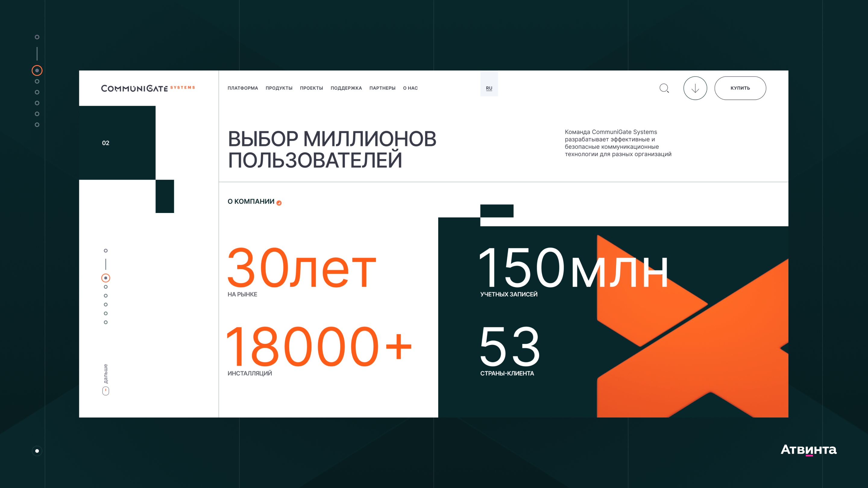Image resolution: width=868 pixels, height=488 pixels.
Task: Open the ПОДДЕРЖКА menu item
Action: click(x=346, y=88)
